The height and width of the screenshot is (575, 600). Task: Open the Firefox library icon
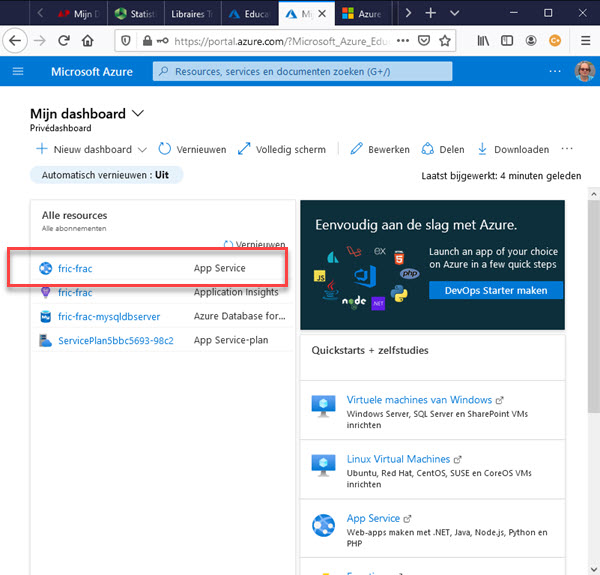(483, 41)
